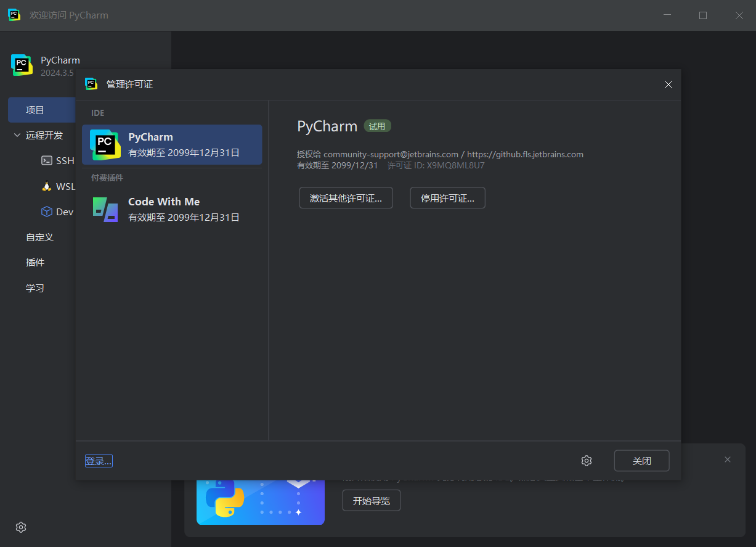The image size is (756, 547).
Task: Click the 开始导览 button
Action: pyautogui.click(x=371, y=501)
